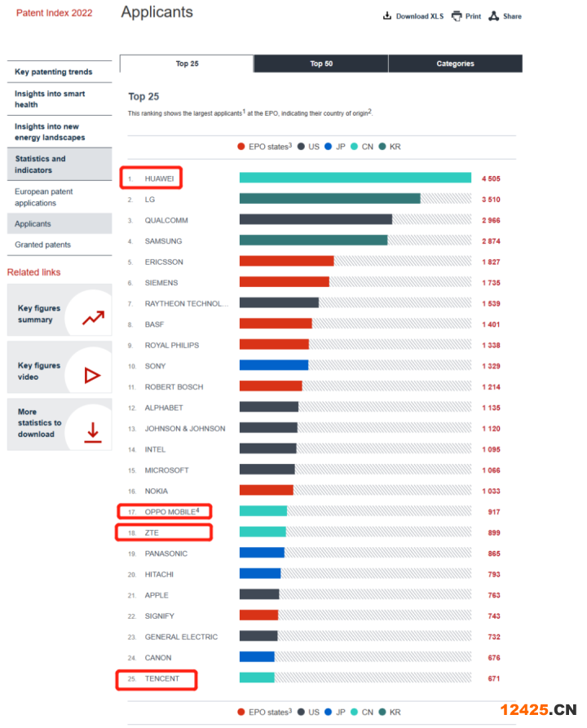
Task: Switch to the Top 25 tab
Action: (x=187, y=64)
